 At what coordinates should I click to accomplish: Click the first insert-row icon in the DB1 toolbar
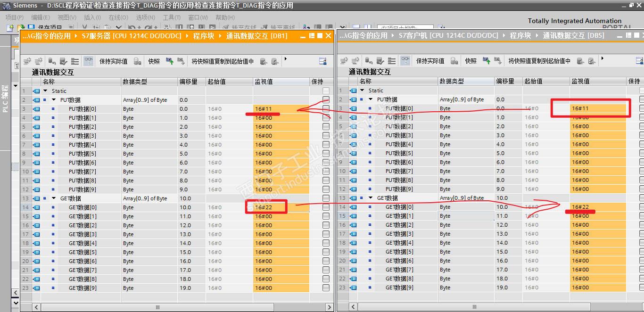tap(27, 61)
